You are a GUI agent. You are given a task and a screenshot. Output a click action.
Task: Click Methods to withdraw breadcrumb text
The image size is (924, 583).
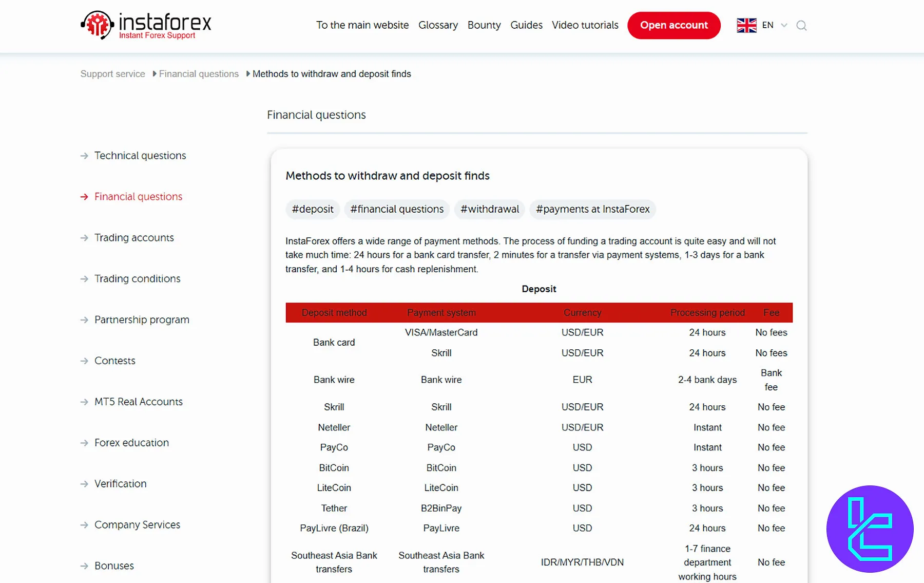[x=332, y=74]
